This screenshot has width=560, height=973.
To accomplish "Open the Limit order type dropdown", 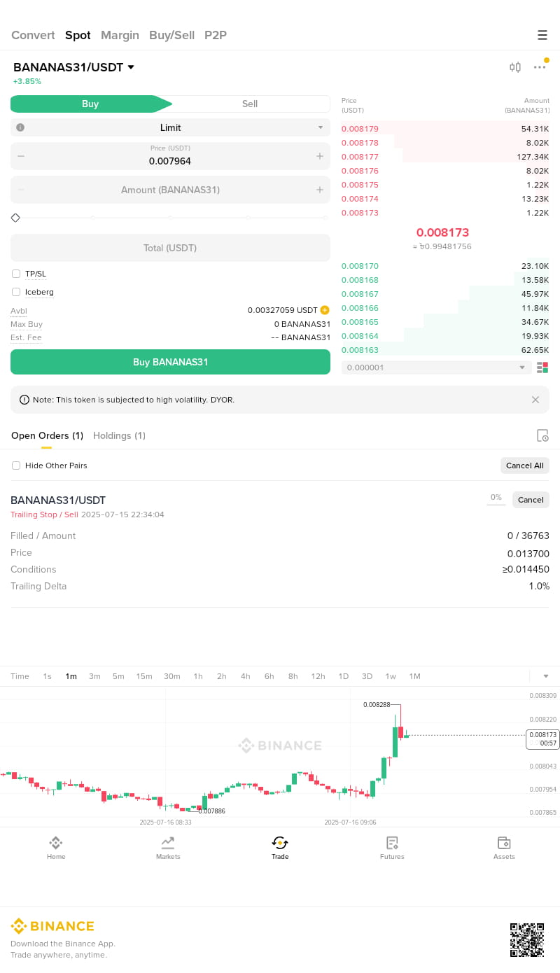I will [x=170, y=127].
